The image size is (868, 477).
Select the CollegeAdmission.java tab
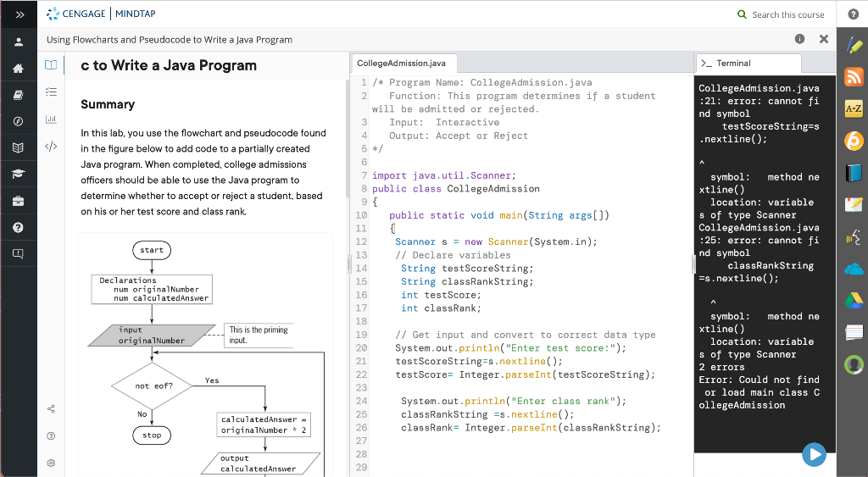click(403, 63)
